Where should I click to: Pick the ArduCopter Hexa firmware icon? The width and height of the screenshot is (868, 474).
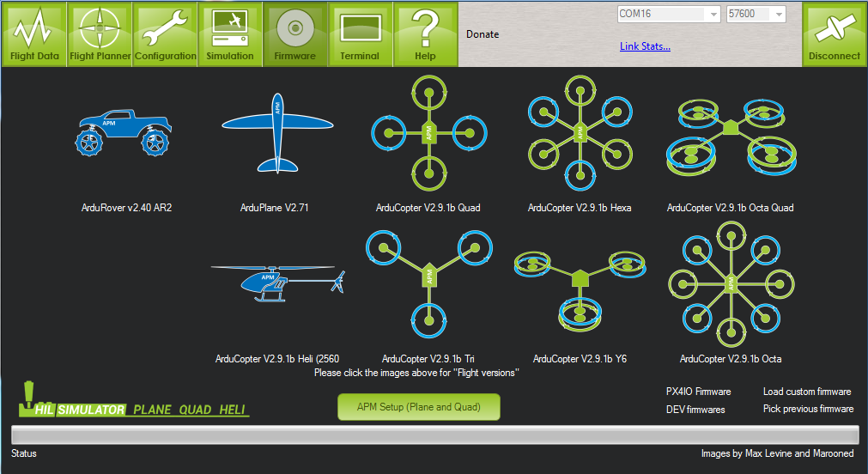[x=580, y=133]
